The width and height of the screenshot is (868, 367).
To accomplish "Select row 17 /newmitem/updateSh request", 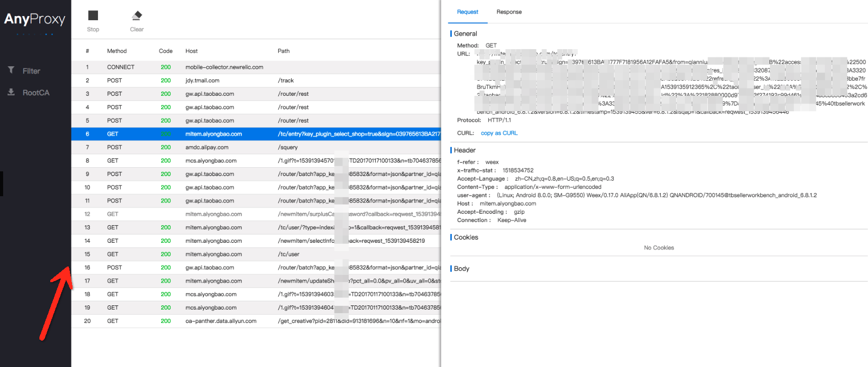I will (x=256, y=281).
